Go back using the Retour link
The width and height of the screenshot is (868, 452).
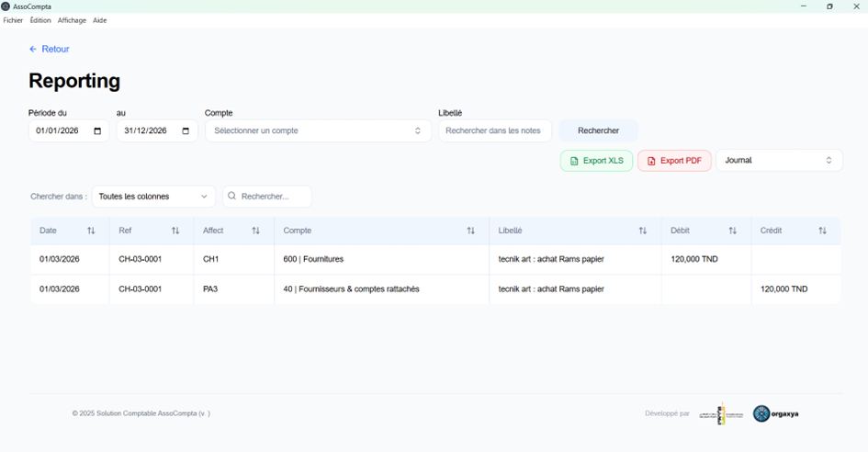tap(50, 50)
